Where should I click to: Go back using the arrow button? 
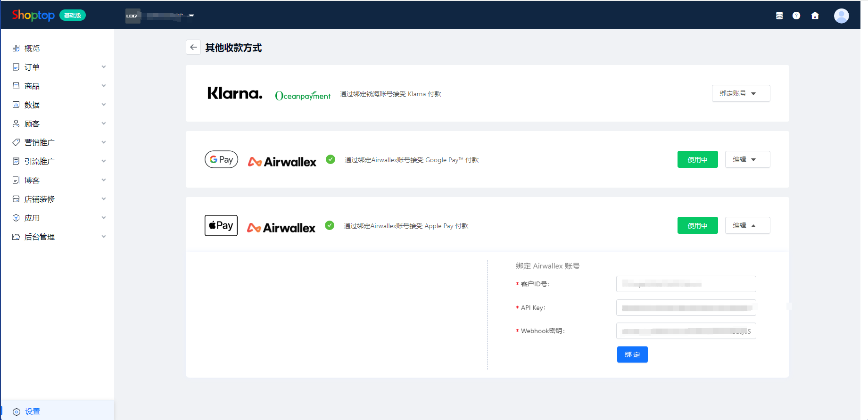[193, 47]
